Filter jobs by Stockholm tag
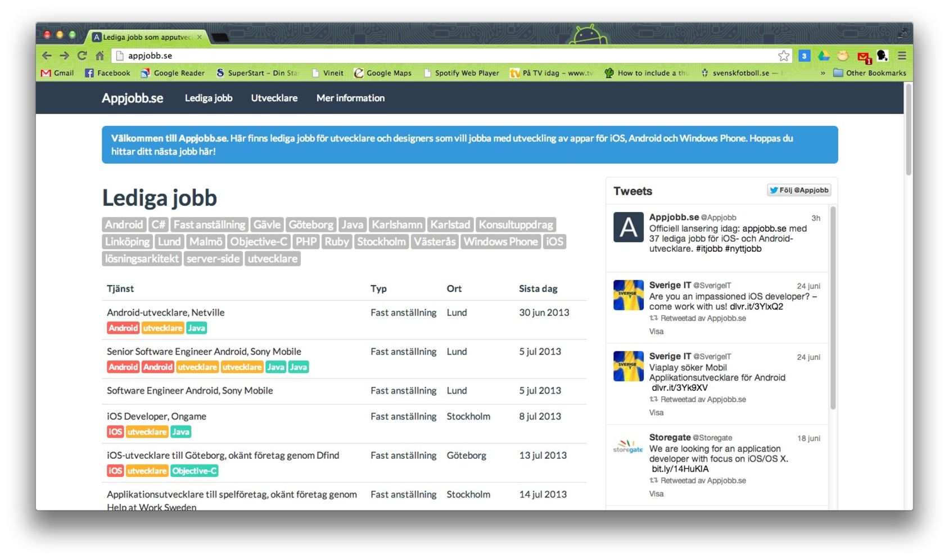The height and width of the screenshot is (560, 949). [x=381, y=242]
